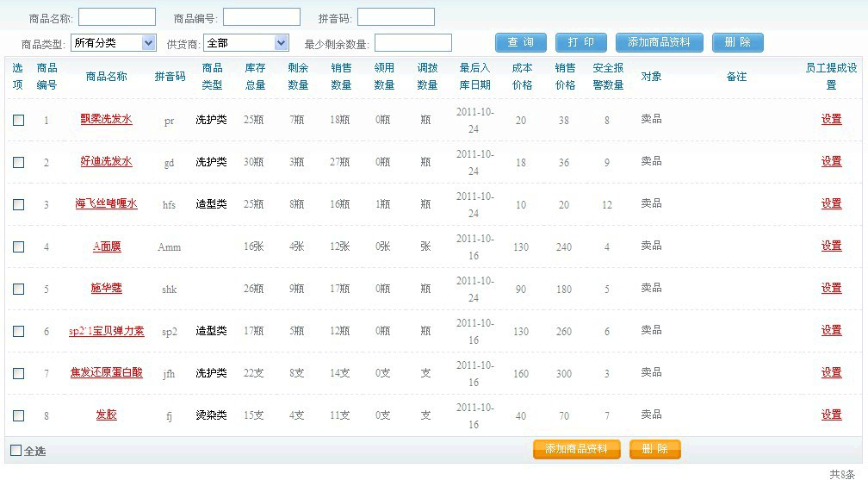Click 设置 link for 施华蔻 row
This screenshot has width=868, height=480.
click(x=831, y=289)
